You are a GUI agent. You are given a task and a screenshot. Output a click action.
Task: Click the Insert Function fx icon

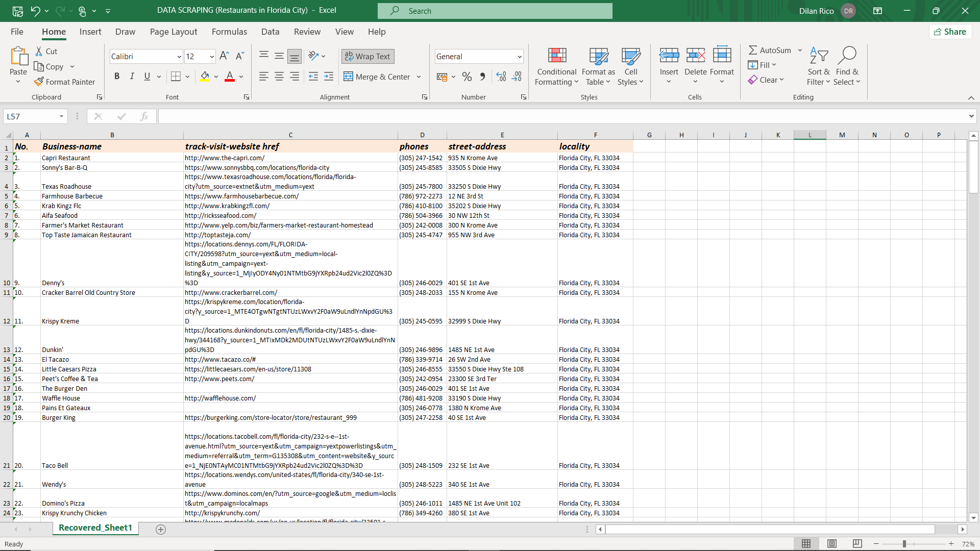(x=144, y=117)
